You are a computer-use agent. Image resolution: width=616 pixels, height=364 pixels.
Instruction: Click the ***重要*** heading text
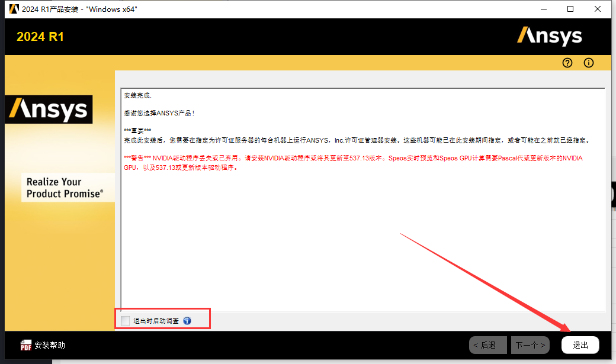[x=137, y=131]
